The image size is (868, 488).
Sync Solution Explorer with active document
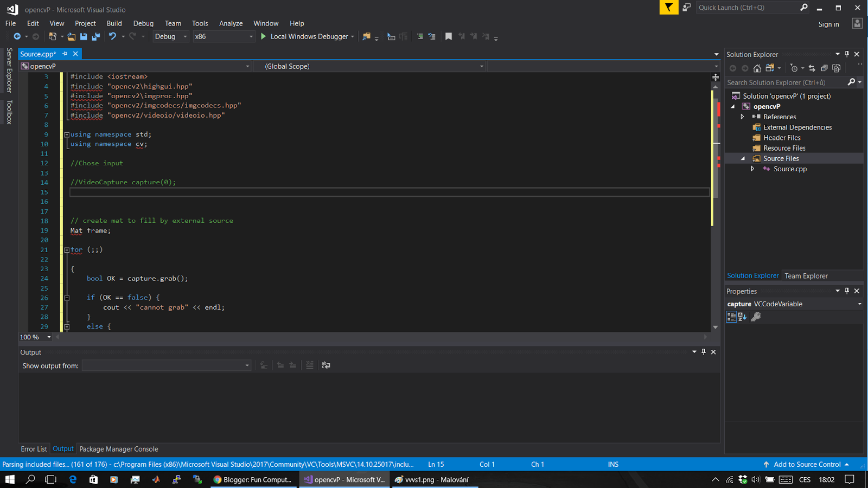[813, 68]
